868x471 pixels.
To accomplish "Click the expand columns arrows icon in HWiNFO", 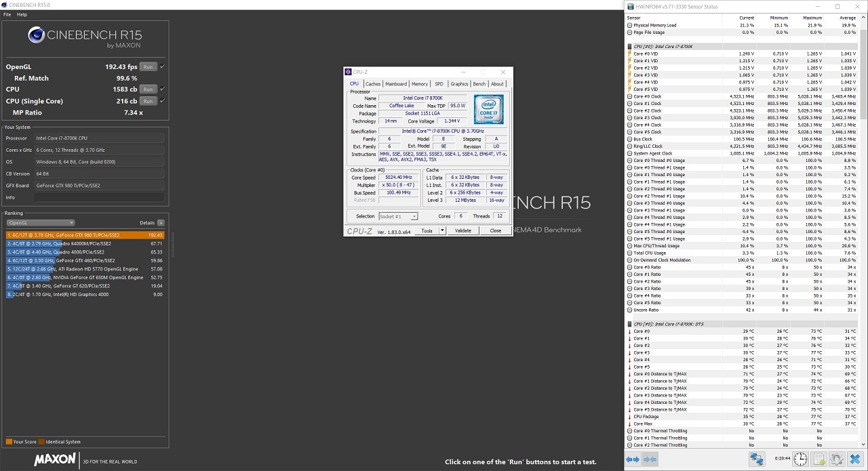I will click(x=633, y=459).
